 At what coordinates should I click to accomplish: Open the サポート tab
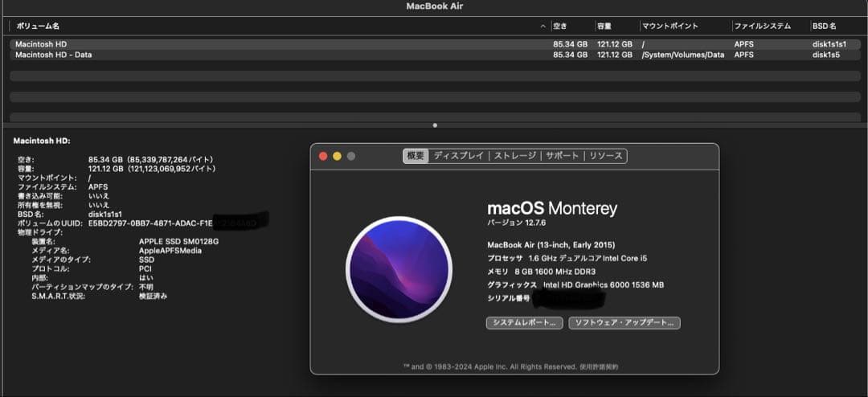tap(562, 156)
